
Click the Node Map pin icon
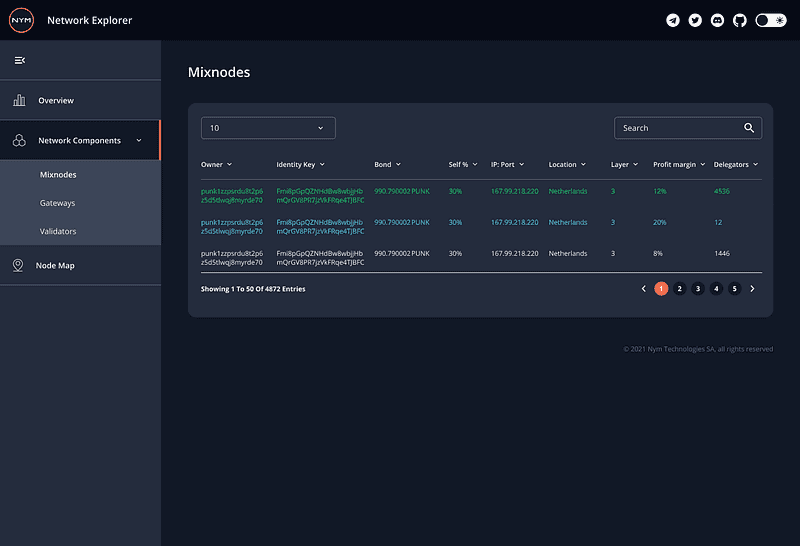18,265
